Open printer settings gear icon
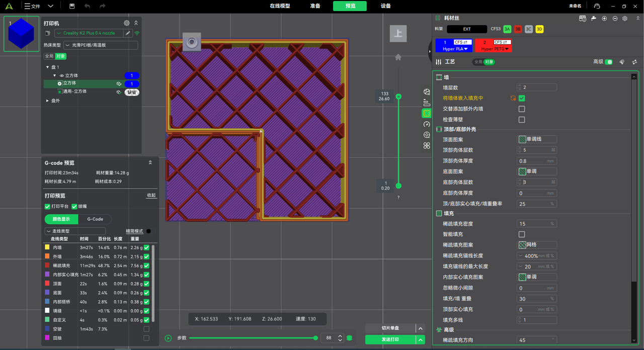 coord(127,23)
